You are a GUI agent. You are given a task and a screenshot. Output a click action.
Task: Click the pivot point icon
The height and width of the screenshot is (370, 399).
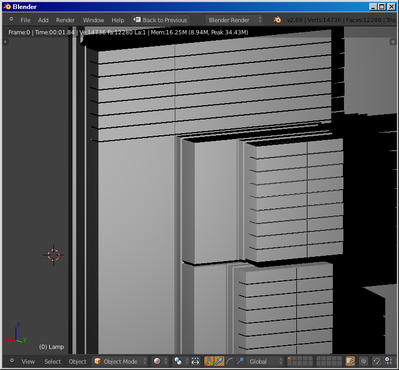click(178, 361)
